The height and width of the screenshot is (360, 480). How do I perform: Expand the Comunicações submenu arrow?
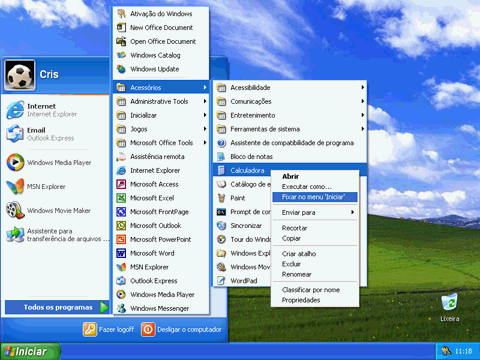click(x=363, y=101)
